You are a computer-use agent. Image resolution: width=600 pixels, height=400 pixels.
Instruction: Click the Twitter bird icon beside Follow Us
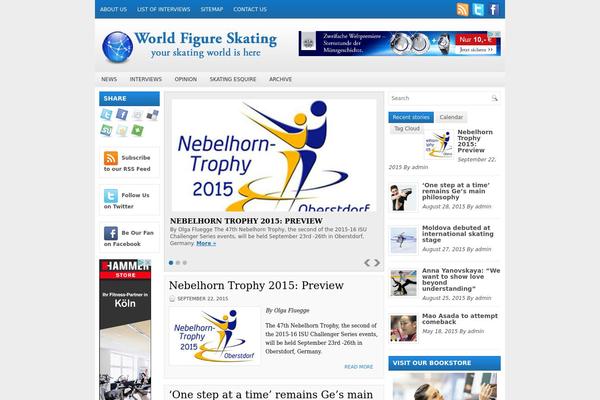tap(111, 196)
